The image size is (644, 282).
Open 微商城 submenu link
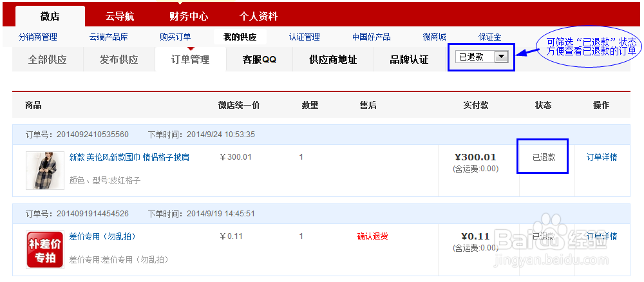coord(434,37)
